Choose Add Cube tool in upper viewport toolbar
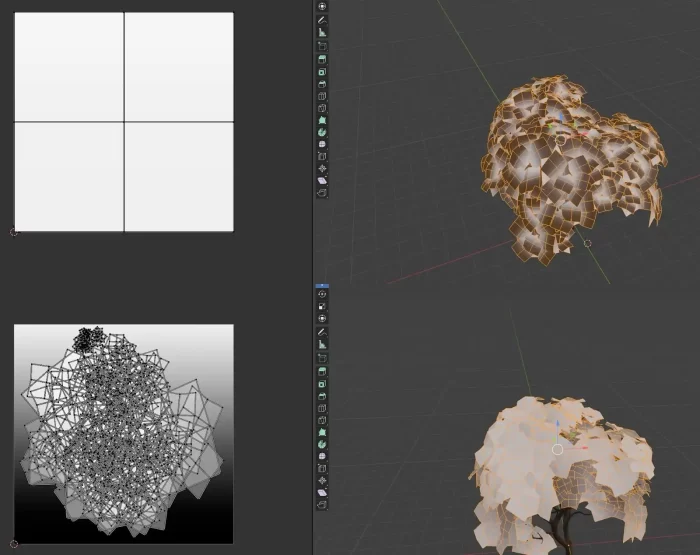The width and height of the screenshot is (700, 555). 322,45
